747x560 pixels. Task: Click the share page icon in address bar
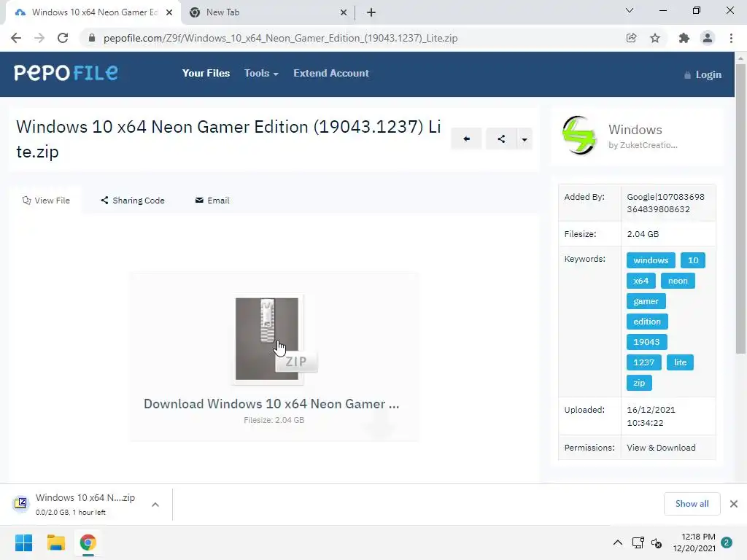pos(631,38)
